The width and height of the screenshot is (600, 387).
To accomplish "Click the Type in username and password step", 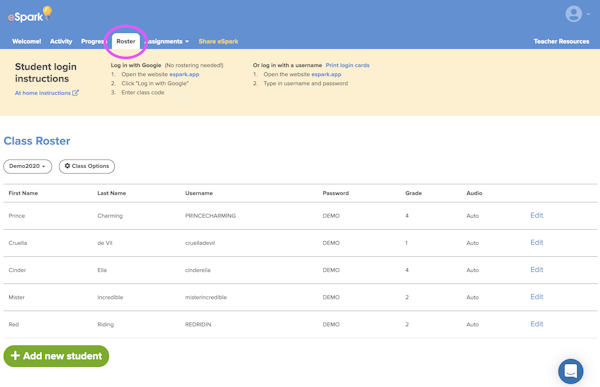I will coord(306,83).
